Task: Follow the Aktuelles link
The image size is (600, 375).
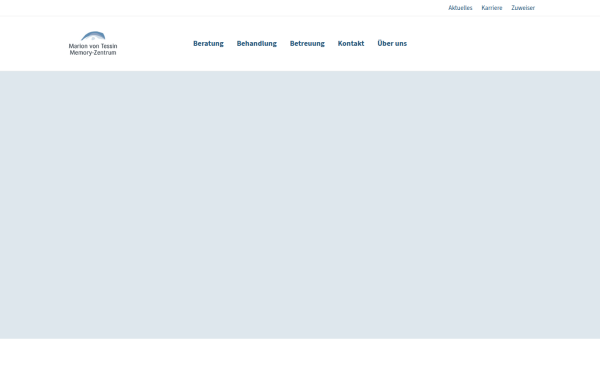Action: click(x=460, y=8)
